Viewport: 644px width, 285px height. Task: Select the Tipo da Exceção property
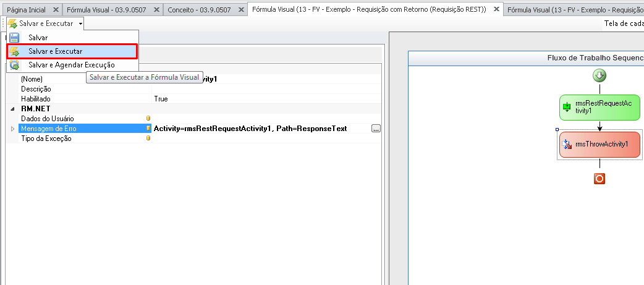click(46, 138)
